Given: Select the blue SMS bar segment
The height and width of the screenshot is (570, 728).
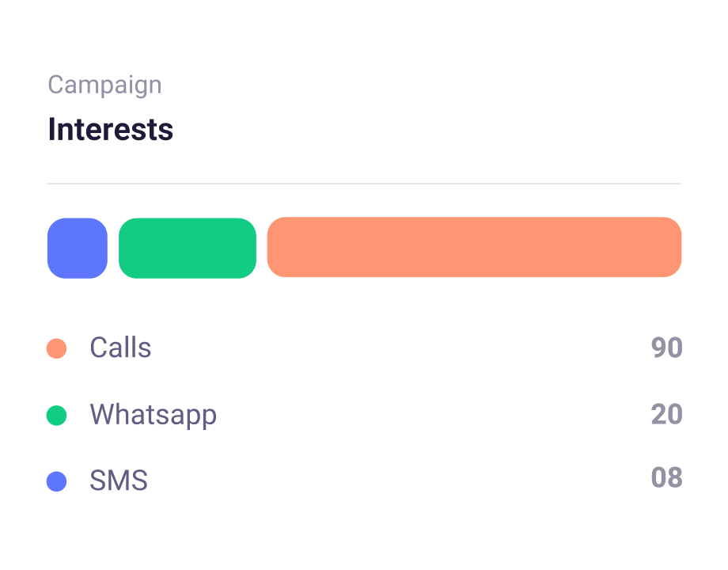Looking at the screenshot, I should (78, 248).
